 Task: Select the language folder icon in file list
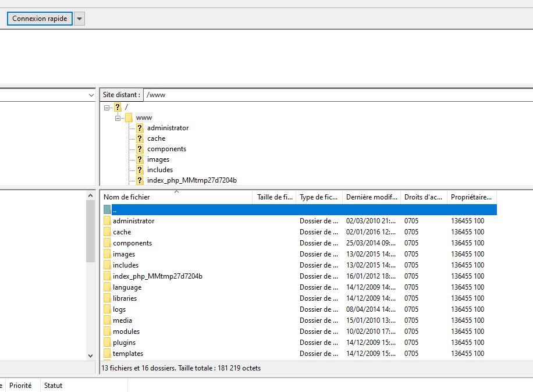(107, 287)
